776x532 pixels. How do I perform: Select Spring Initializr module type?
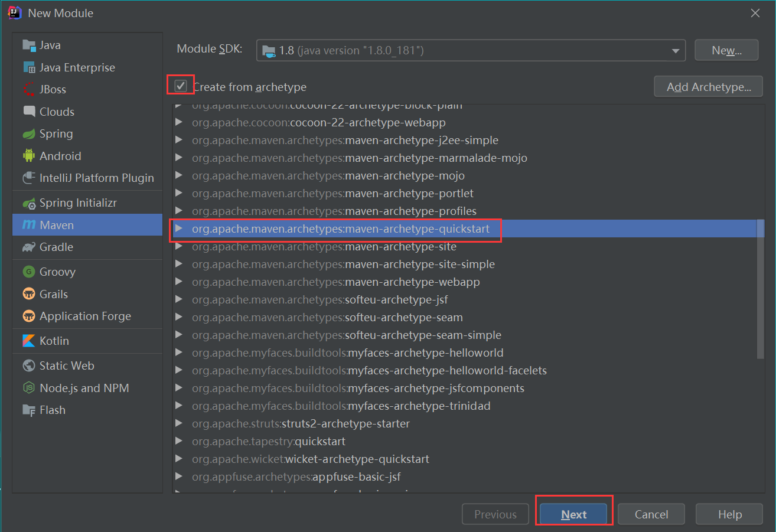point(87,203)
